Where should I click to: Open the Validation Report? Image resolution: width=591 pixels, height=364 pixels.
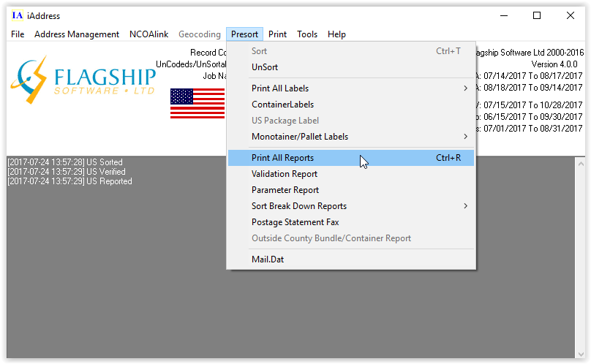pos(285,174)
